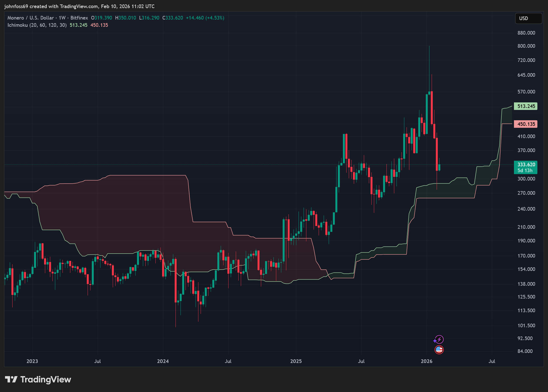This screenshot has height=392, width=548.
Task: Click the Monero / U.S. Dollar symbol title
Action: [x=30, y=18]
